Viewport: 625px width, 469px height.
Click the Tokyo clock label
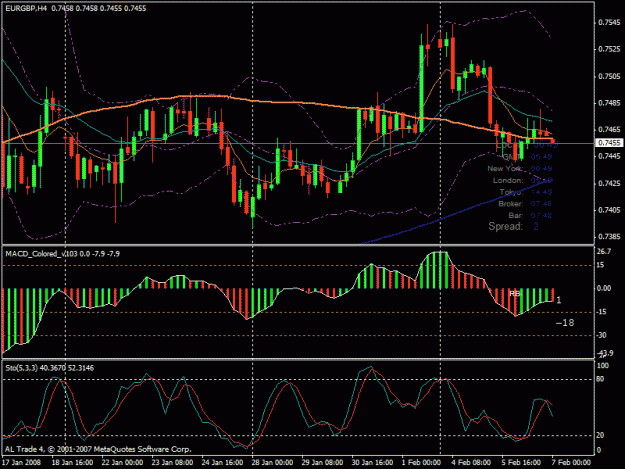(x=511, y=192)
